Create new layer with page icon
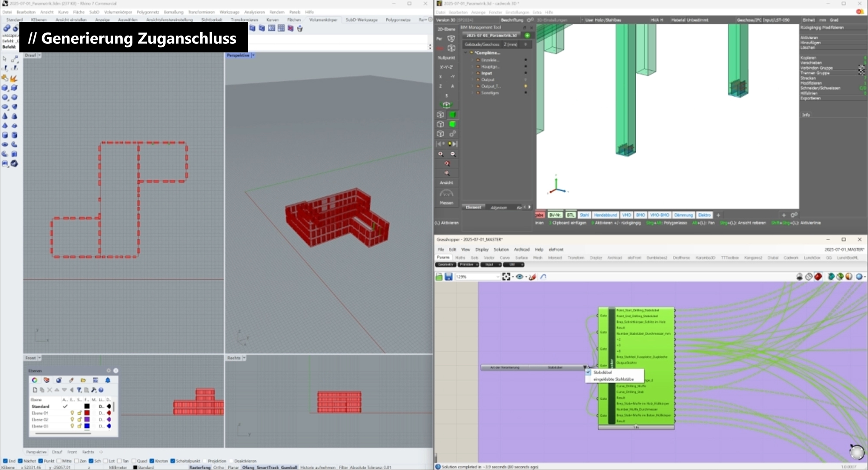This screenshot has height=470, width=868. 35,390
